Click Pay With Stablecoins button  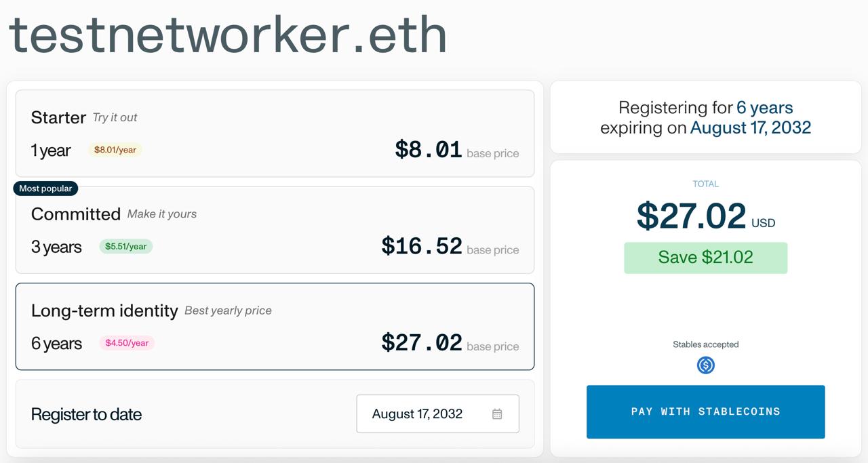pos(705,411)
